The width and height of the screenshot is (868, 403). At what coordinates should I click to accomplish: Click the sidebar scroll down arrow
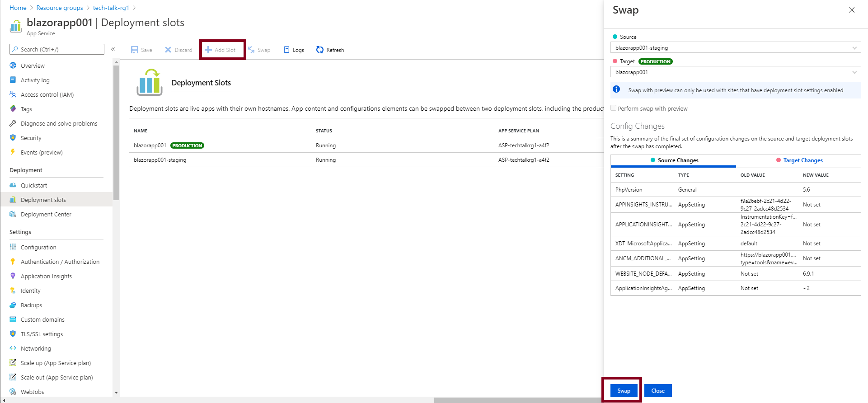click(x=116, y=393)
